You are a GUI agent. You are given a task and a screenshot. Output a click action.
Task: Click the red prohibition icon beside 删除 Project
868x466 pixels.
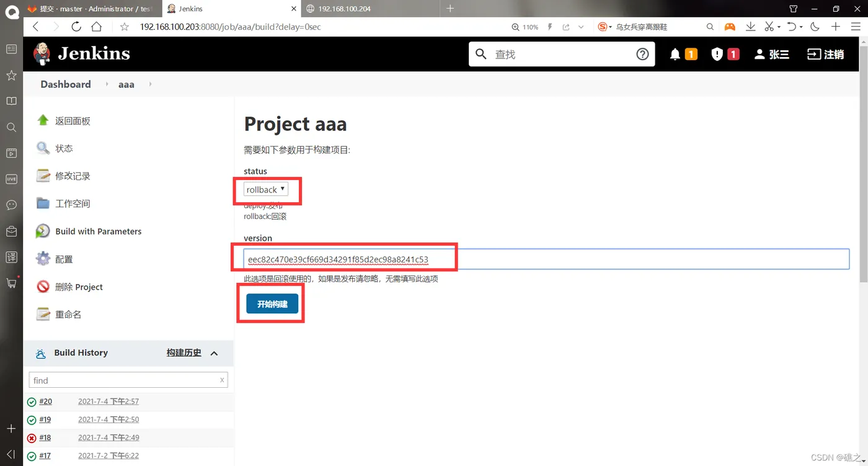43,287
